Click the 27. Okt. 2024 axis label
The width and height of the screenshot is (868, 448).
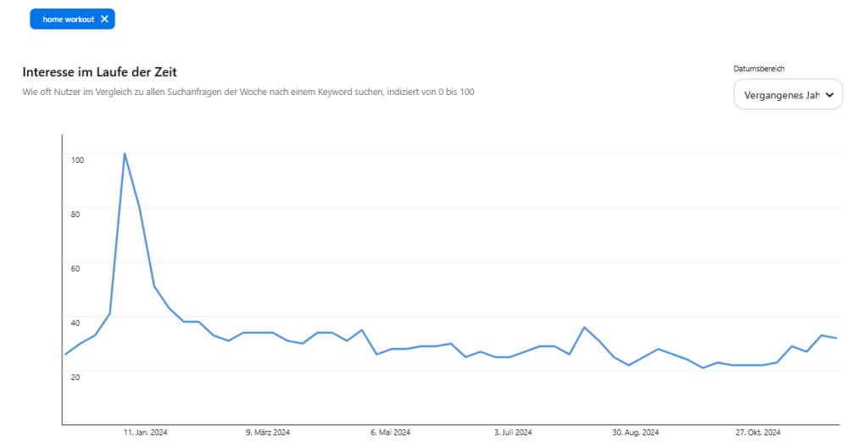point(758,433)
